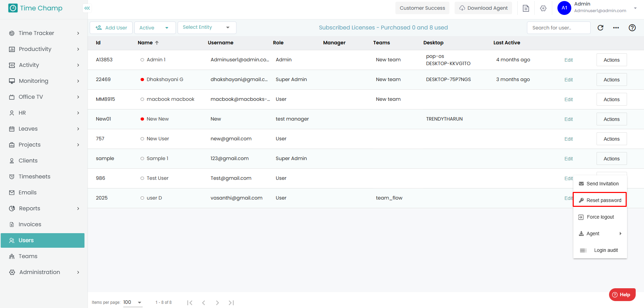Expand the Select Entity dropdown
The image size is (644, 308).
click(207, 27)
